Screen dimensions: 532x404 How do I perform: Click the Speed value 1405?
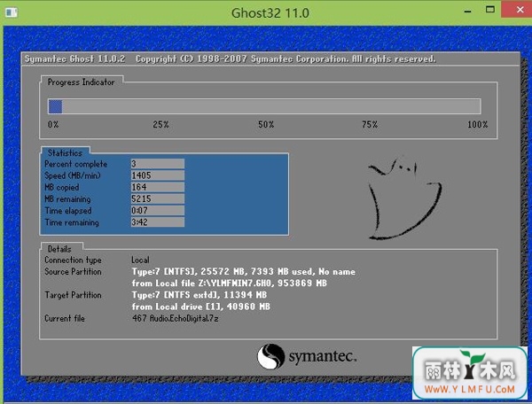tap(158, 175)
